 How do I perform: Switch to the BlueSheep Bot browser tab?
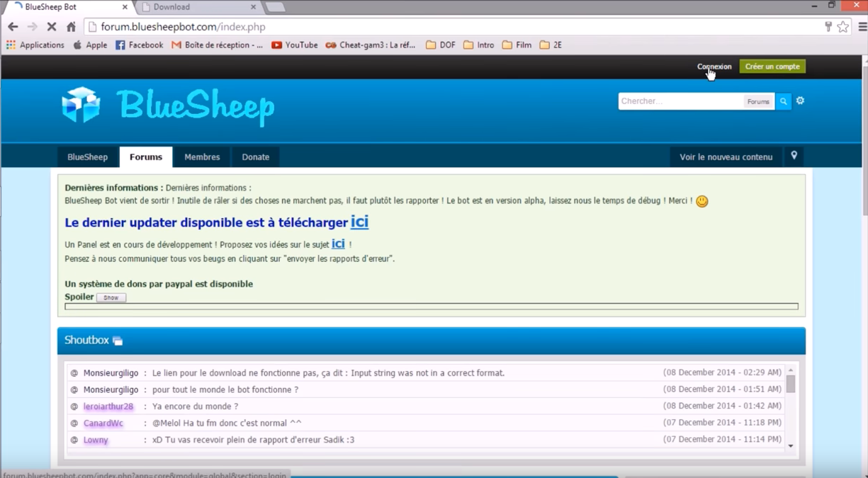point(68,7)
